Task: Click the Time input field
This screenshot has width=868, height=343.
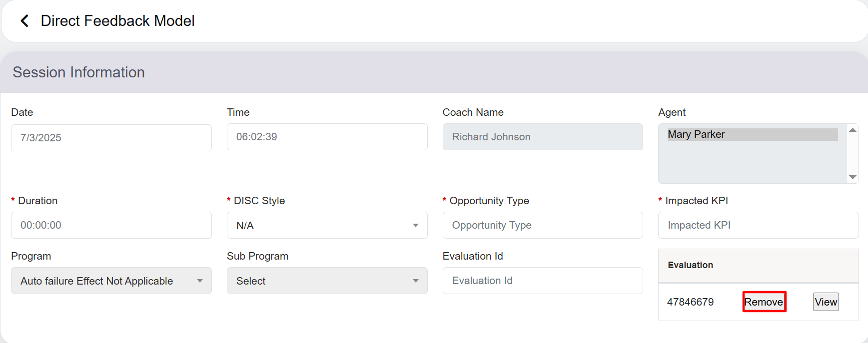Action: 327,137
